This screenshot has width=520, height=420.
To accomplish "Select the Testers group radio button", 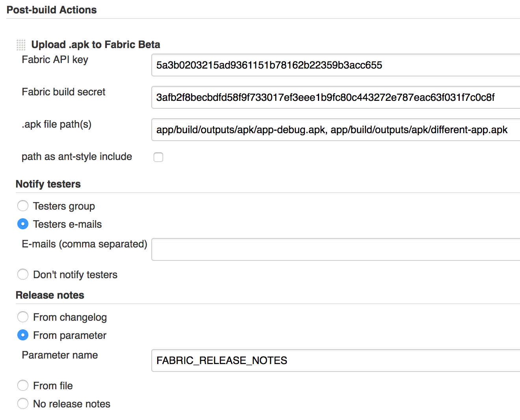I will click(23, 206).
